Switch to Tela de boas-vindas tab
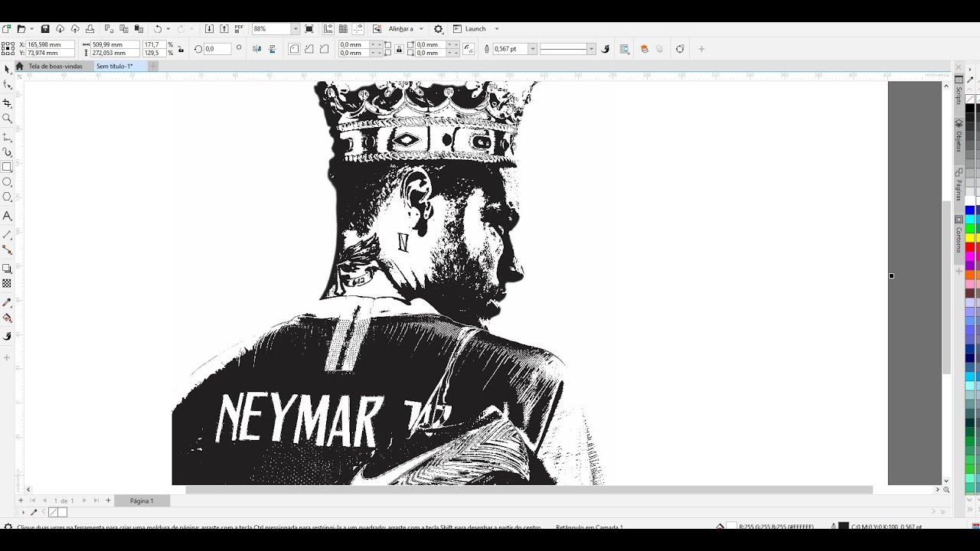This screenshot has width=980, height=551. [55, 67]
